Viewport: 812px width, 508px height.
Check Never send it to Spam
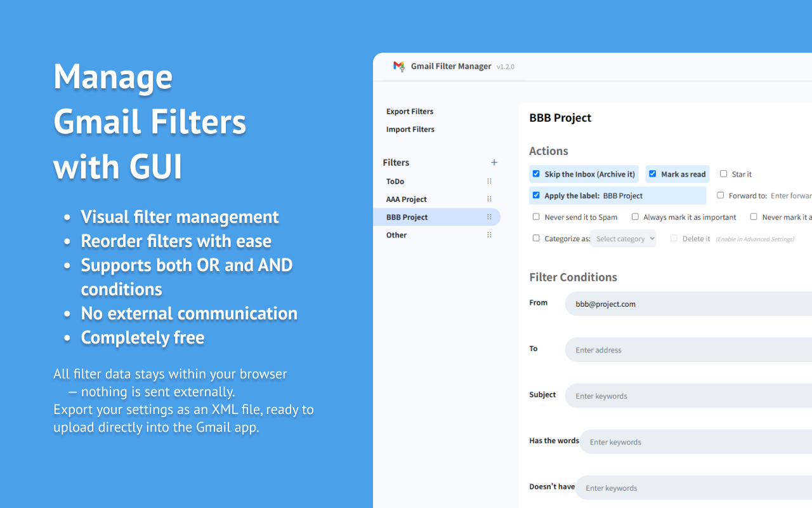click(536, 217)
